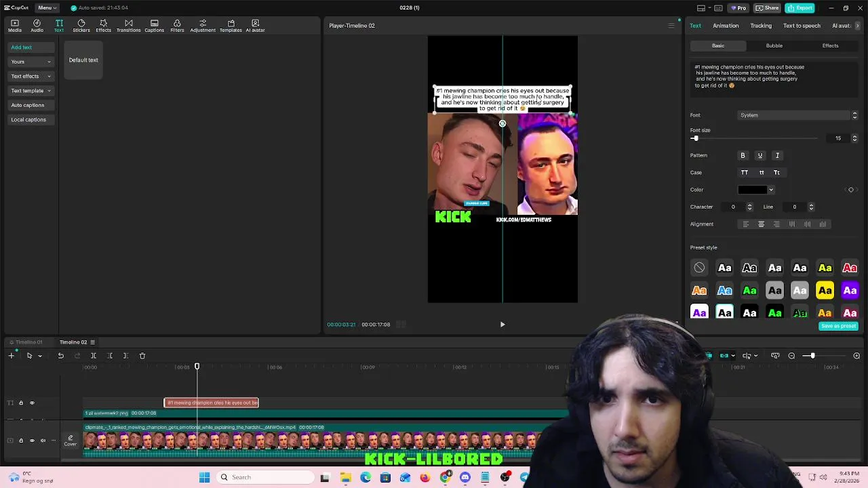Viewport: 868px width, 488px height.
Task: Toggle visibility eye on main video track
Action: (x=32, y=441)
